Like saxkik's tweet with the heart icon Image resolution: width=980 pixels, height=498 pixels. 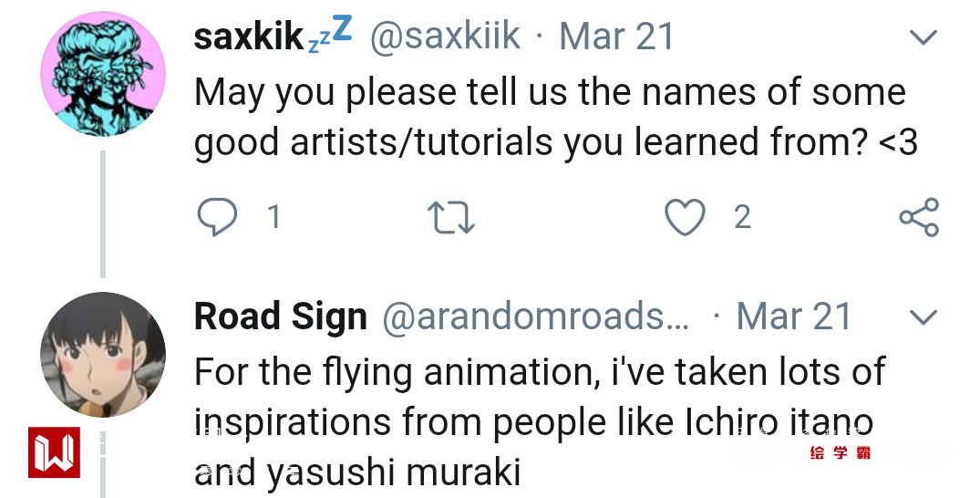(x=685, y=218)
